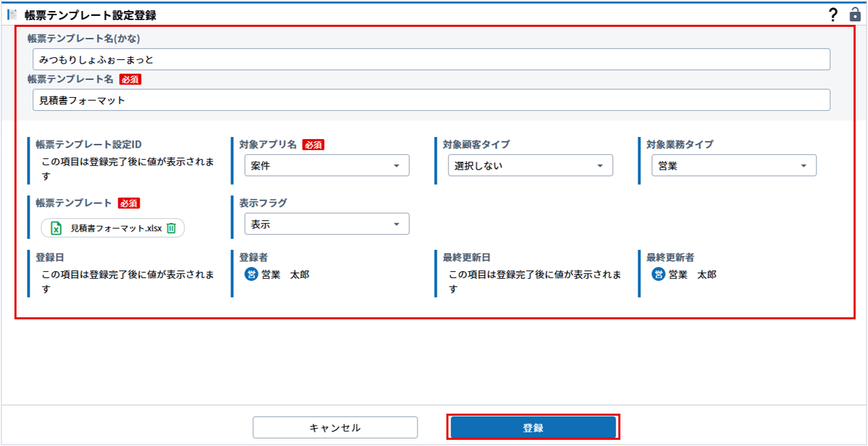Click the Excel file icon
This screenshot has width=868, height=446.
(x=57, y=228)
